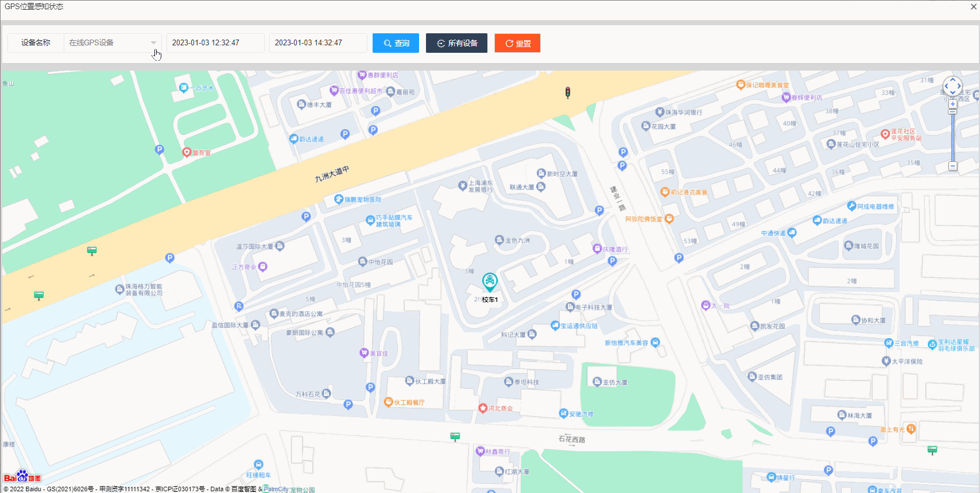Screen dimensions: 980x493
Task: Zoom in with the map plus button
Action: [952, 104]
